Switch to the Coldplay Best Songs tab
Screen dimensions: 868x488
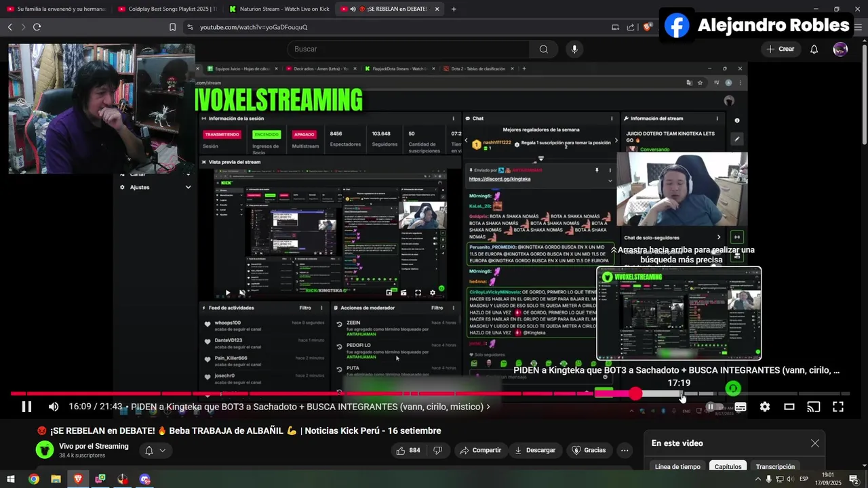pos(167,9)
